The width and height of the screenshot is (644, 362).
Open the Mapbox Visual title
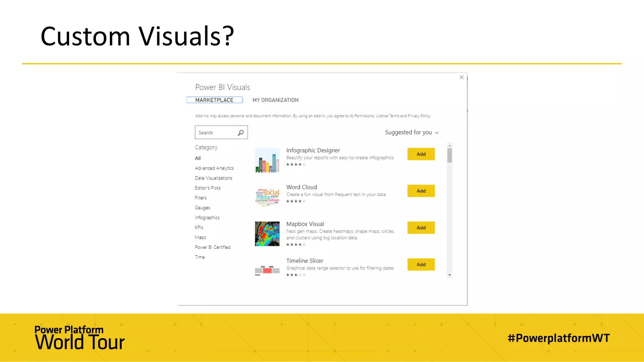pos(305,224)
